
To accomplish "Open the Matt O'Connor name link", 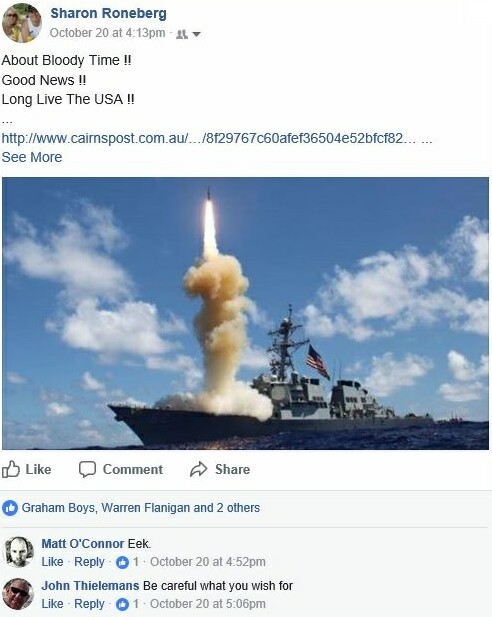I will [x=83, y=543].
